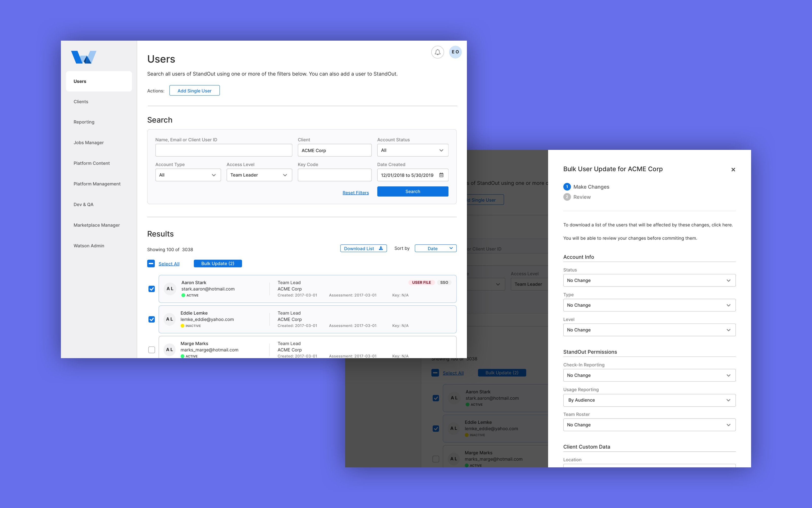Click Bulk Update (2) in Users window

pyautogui.click(x=218, y=263)
